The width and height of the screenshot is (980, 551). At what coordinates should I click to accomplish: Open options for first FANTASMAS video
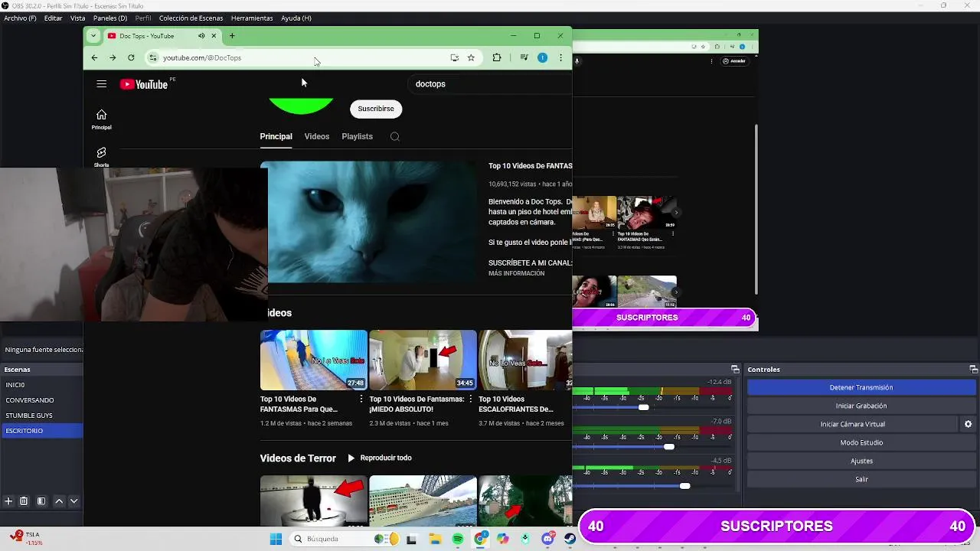click(361, 399)
